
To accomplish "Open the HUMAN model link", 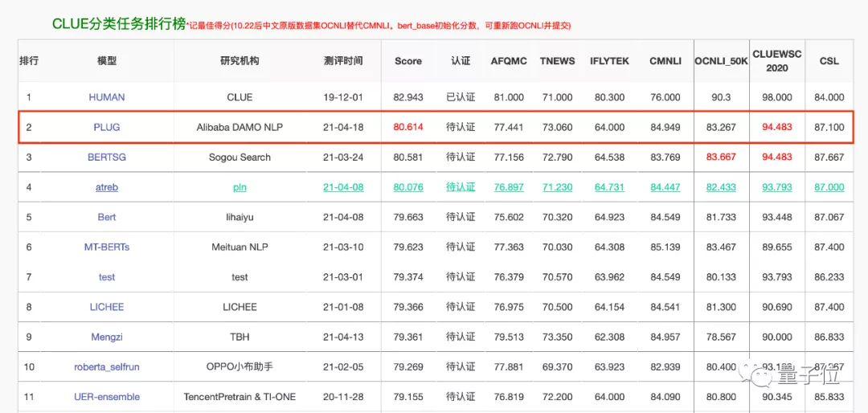I will pos(107,97).
